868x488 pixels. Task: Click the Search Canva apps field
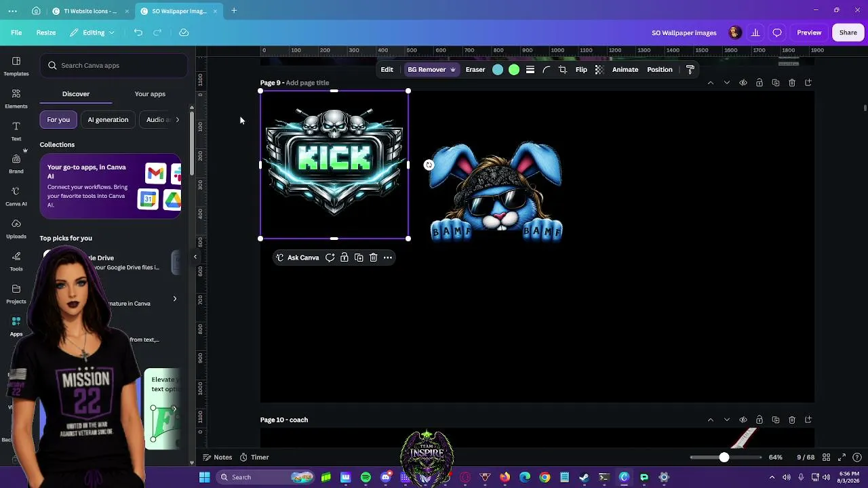tap(114, 66)
